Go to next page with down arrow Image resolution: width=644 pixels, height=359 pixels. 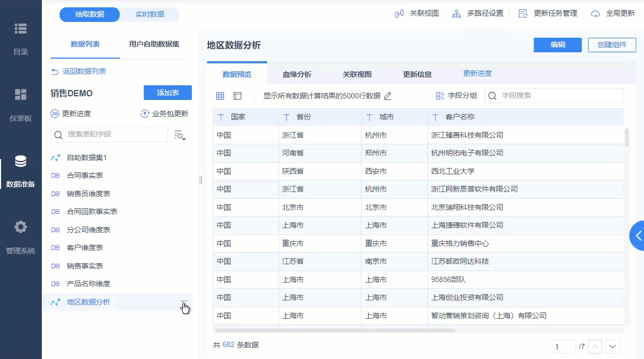[613, 346]
